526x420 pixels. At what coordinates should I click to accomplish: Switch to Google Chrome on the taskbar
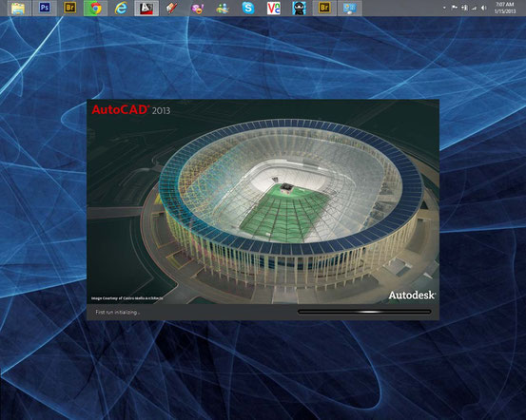95,8
